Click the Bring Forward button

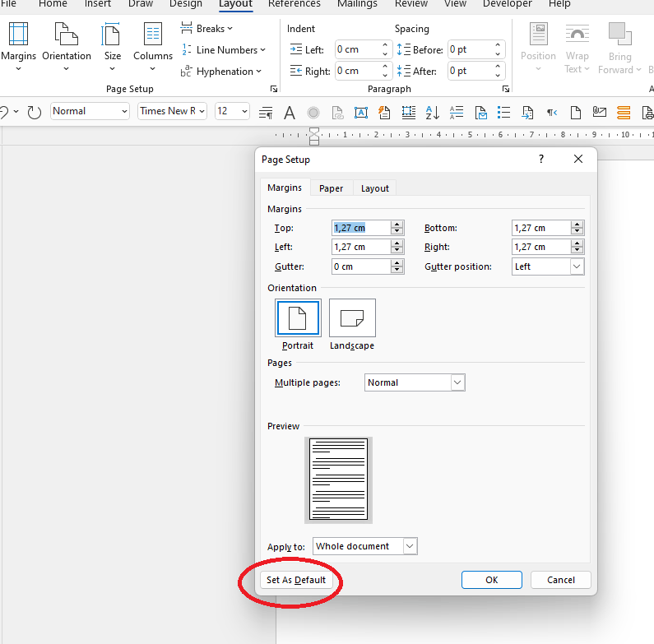click(619, 49)
